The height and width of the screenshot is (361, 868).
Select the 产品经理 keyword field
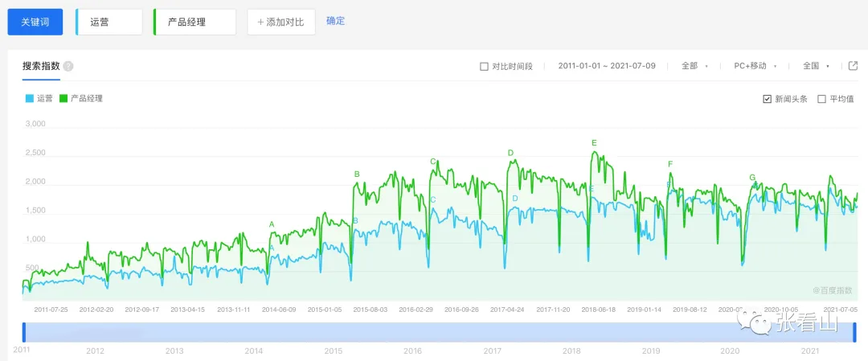click(194, 23)
